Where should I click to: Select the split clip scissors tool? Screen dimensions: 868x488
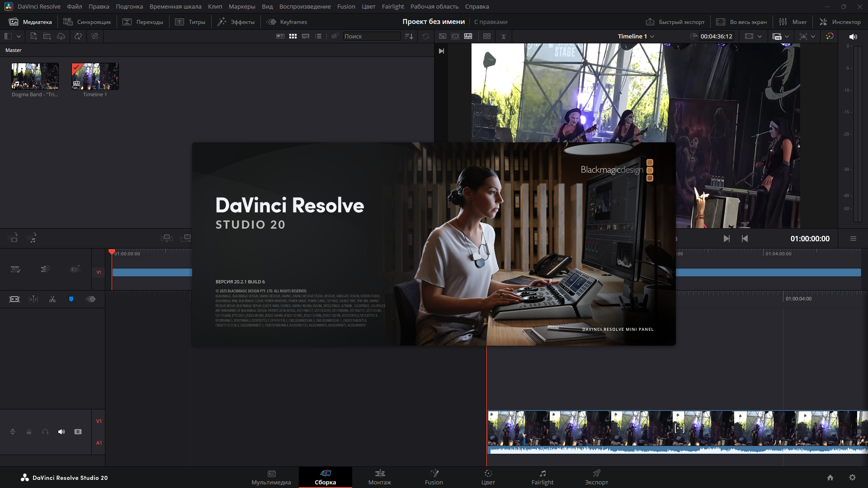(52, 299)
